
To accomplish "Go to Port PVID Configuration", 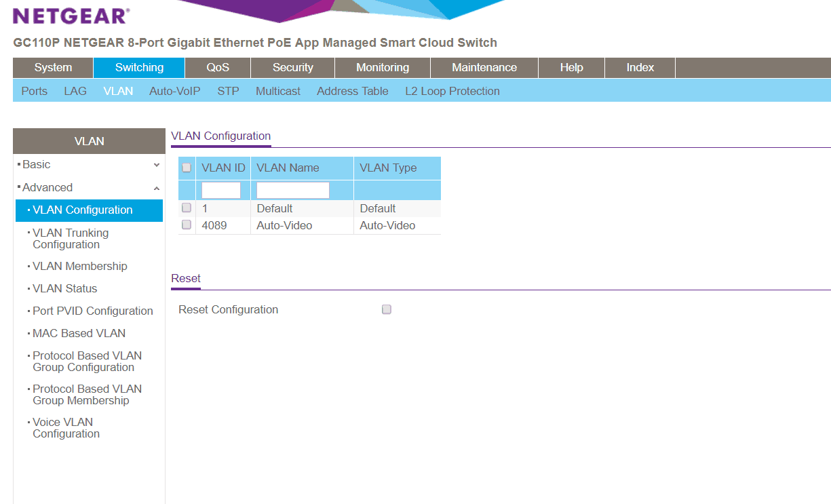I will click(x=93, y=311).
